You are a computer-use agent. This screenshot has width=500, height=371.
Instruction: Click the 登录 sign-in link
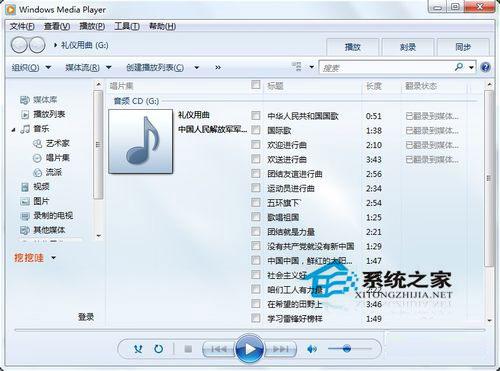[x=86, y=317]
